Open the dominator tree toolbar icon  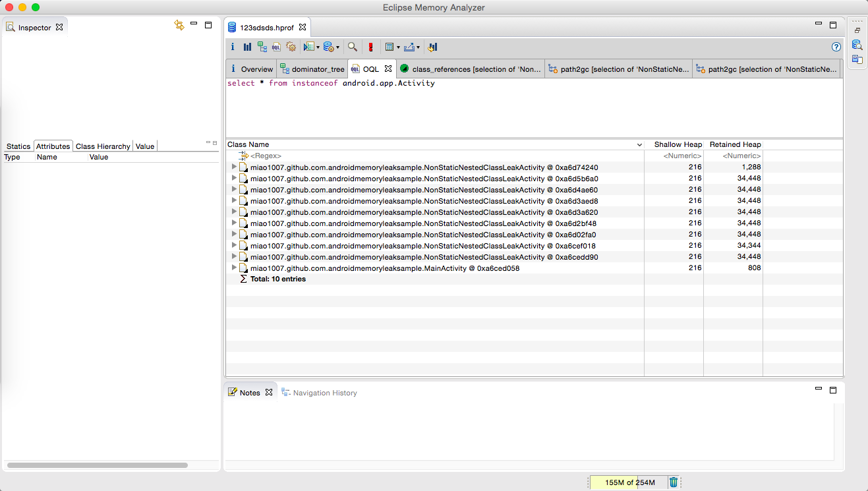click(262, 47)
